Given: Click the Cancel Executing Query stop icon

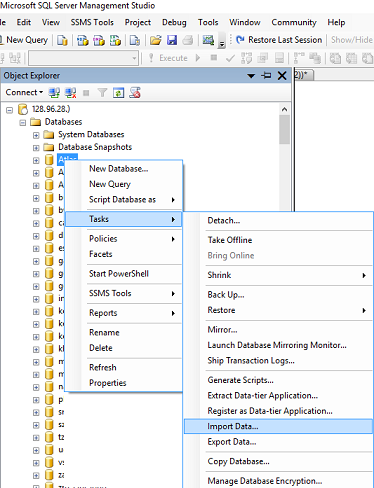Looking at the screenshot, I should [214, 58].
